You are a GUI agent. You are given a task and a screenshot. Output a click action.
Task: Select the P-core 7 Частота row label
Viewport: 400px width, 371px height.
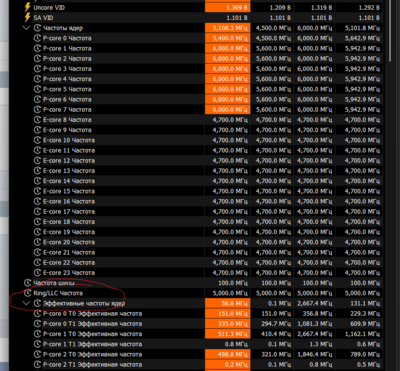(67, 110)
